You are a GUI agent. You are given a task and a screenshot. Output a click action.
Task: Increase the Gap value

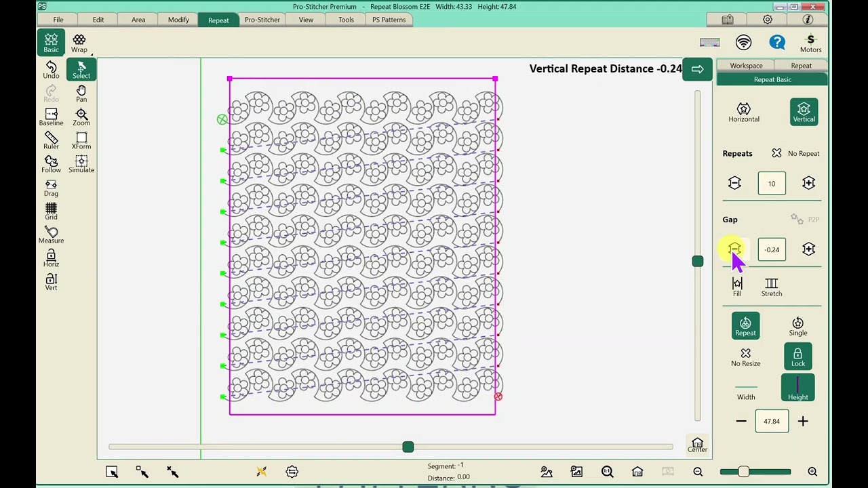(x=808, y=249)
